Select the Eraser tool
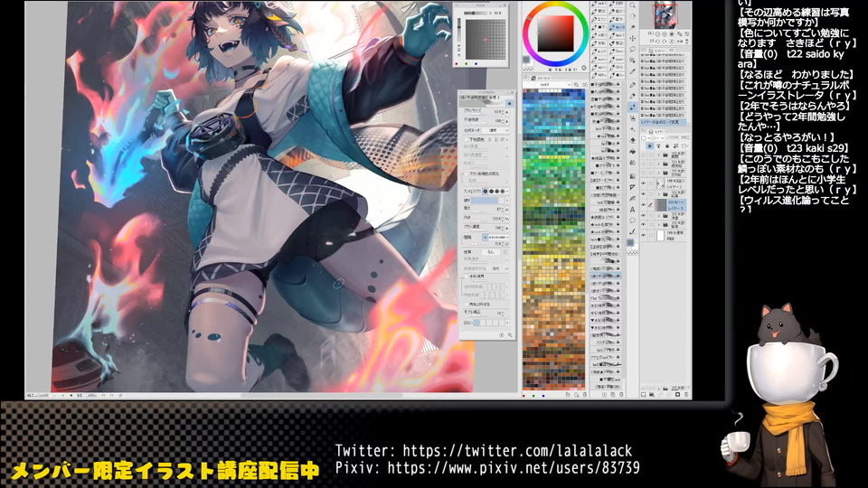This screenshot has height=488, width=868. 632,141
